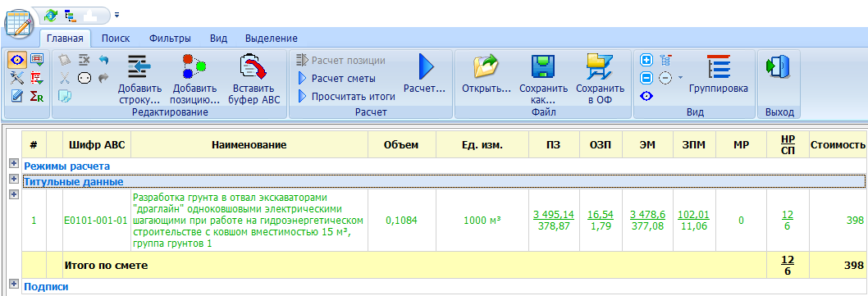Click the red table with green arrow icon

(37, 60)
